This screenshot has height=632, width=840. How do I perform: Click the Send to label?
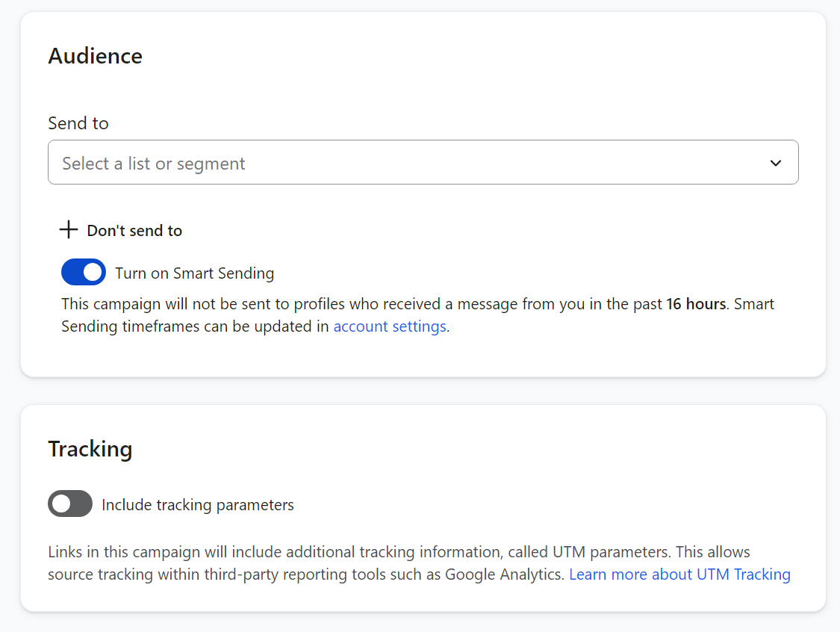coord(78,123)
